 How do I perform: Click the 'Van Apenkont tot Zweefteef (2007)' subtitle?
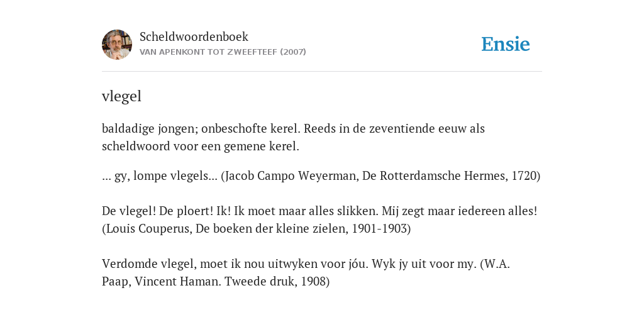[223, 52]
